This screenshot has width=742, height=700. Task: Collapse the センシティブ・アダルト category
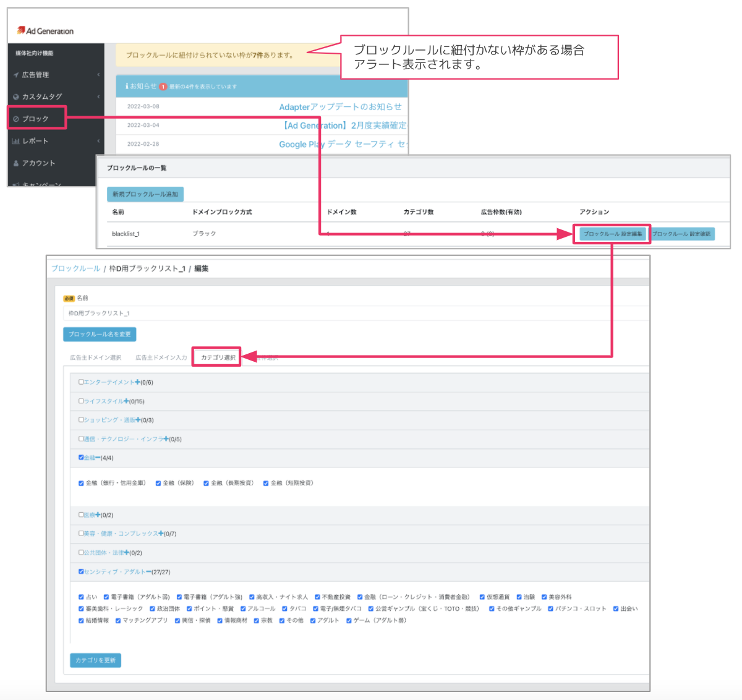point(148,572)
